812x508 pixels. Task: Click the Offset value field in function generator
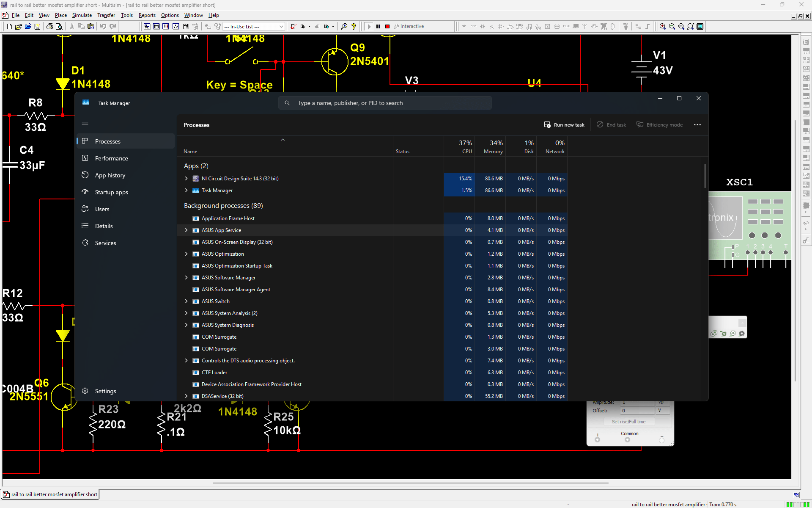point(638,411)
